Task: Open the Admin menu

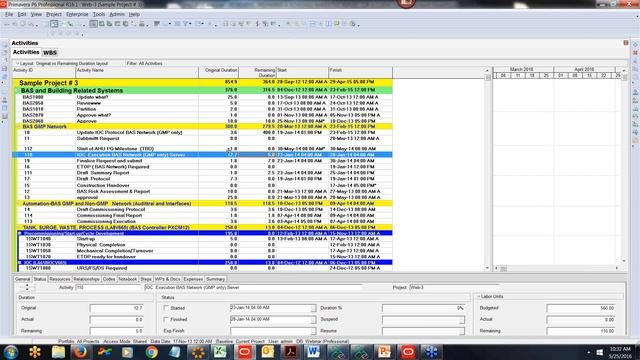Action: 117,14
